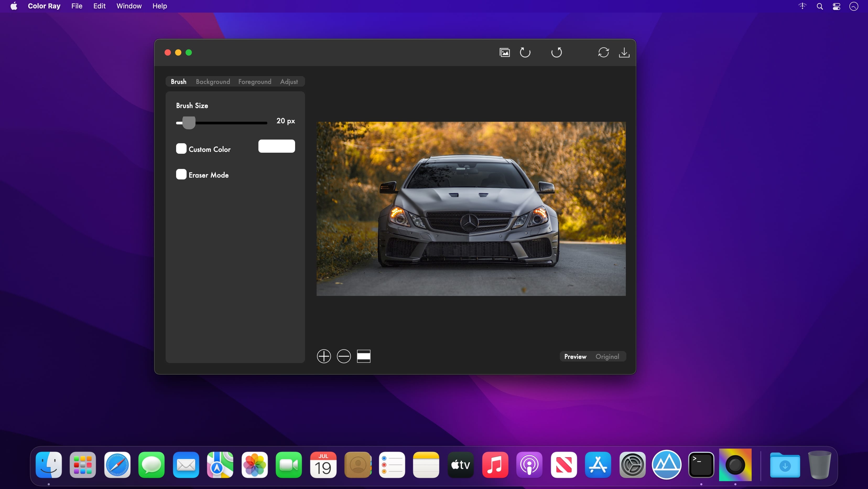868x489 pixels.
Task: Zoom in with the plus circle icon
Action: tap(324, 356)
